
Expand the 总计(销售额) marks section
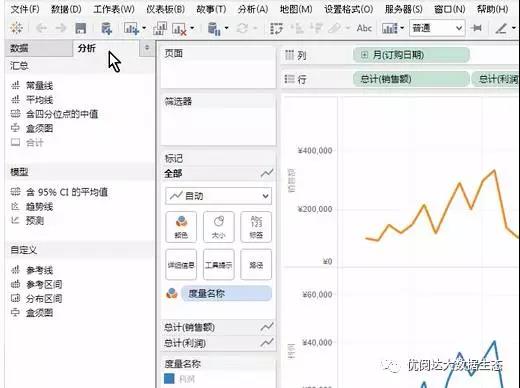219,327
